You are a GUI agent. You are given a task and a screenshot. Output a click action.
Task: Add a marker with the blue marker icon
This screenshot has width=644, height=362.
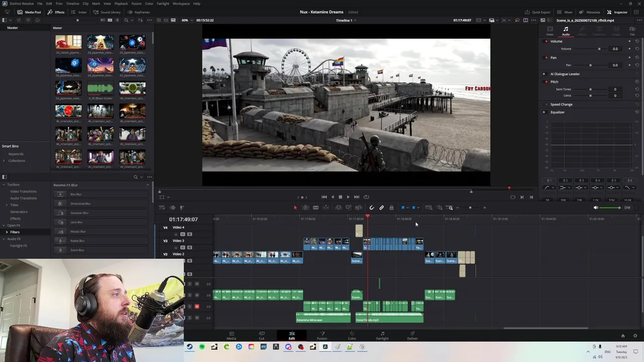click(x=414, y=208)
